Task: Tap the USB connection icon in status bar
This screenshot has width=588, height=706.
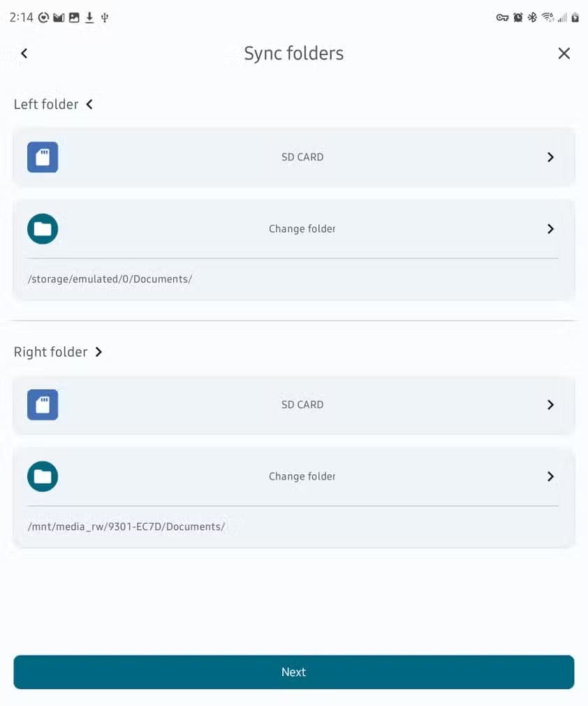Action: [x=105, y=17]
